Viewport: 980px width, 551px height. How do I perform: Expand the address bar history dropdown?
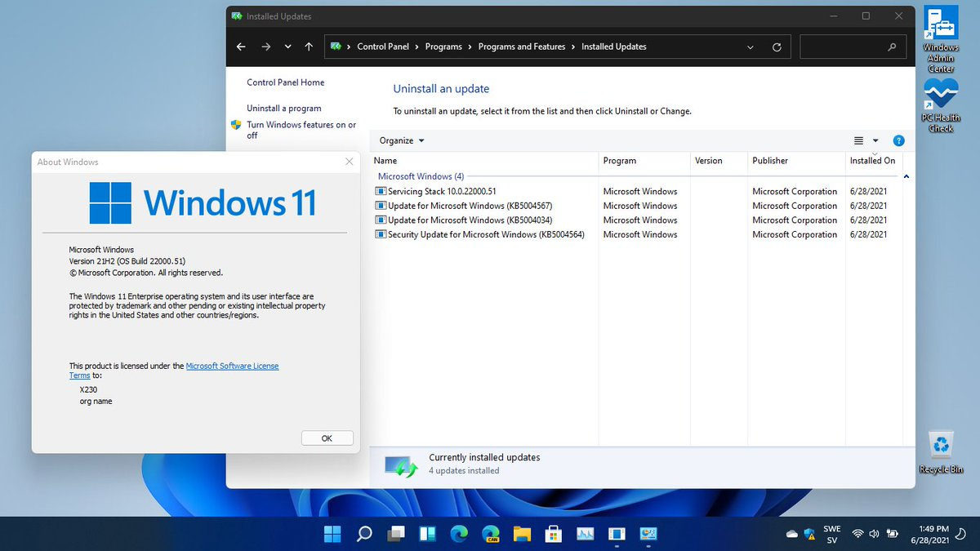pos(751,47)
